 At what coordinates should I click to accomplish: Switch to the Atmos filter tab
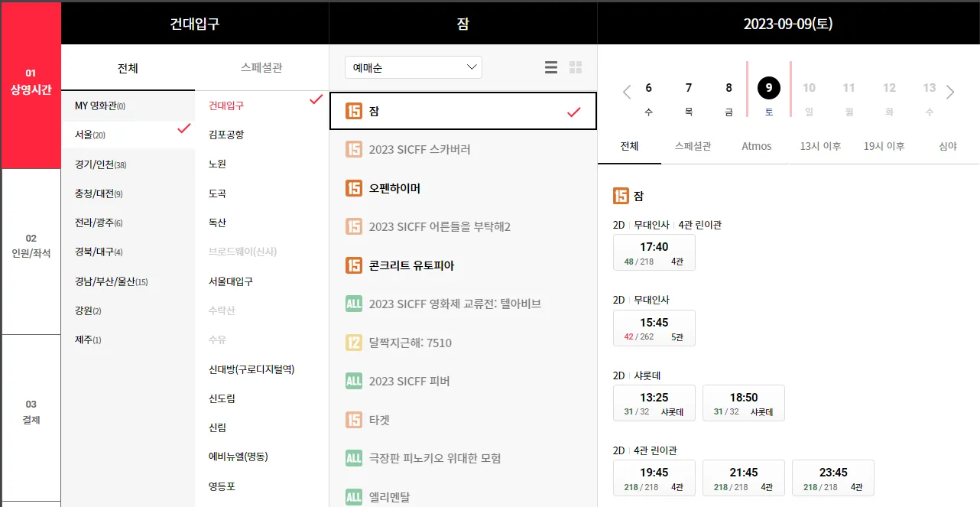coord(756,145)
